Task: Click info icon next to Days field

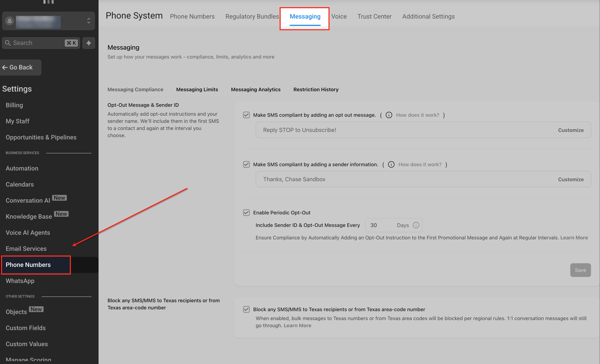Action: [416, 225]
